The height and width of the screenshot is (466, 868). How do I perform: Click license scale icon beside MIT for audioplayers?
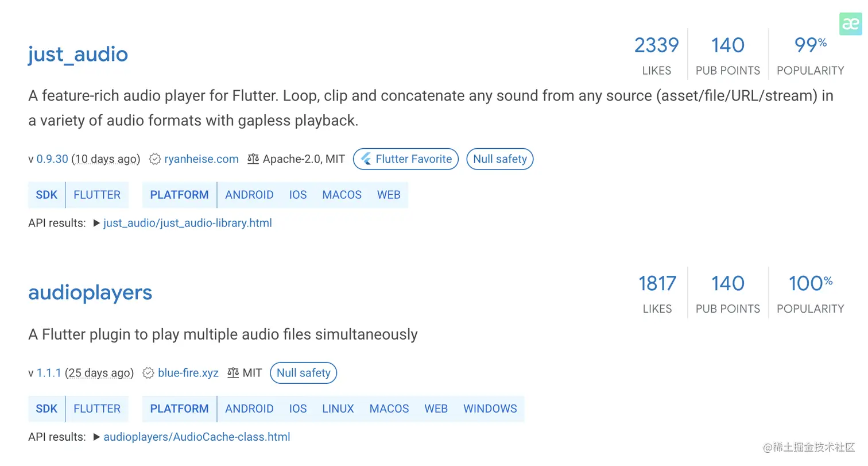[x=233, y=373]
